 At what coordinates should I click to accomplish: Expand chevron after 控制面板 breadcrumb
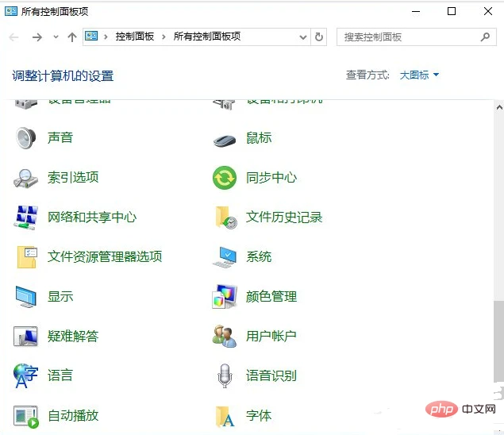pyautogui.click(x=164, y=37)
